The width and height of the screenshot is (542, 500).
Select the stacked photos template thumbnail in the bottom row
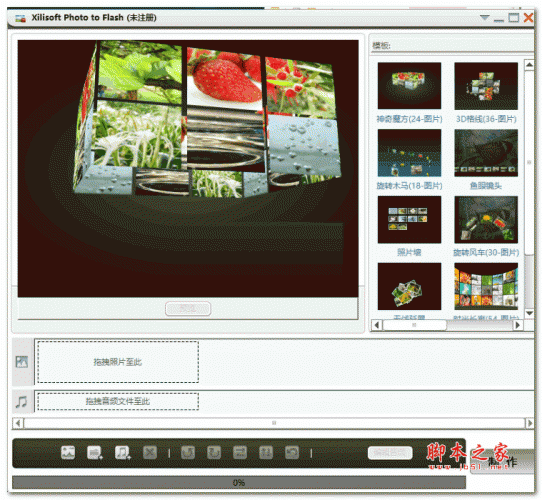(409, 286)
